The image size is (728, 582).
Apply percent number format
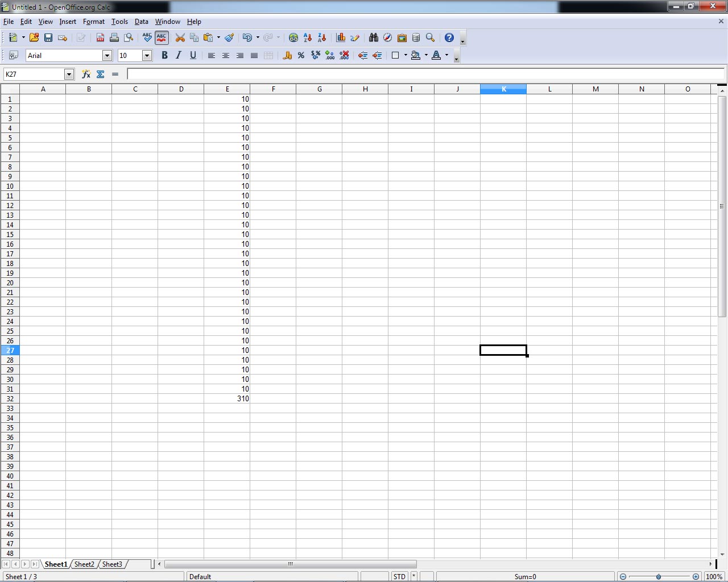(301, 55)
